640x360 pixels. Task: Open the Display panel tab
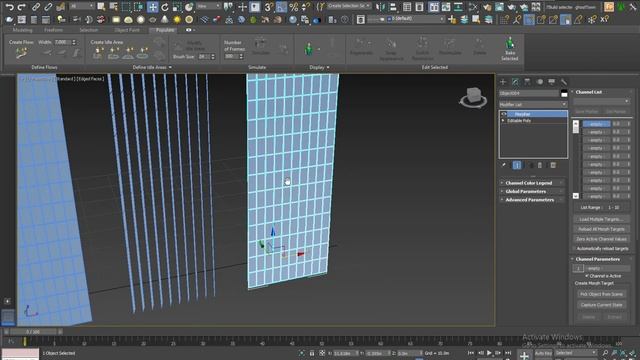click(x=551, y=82)
